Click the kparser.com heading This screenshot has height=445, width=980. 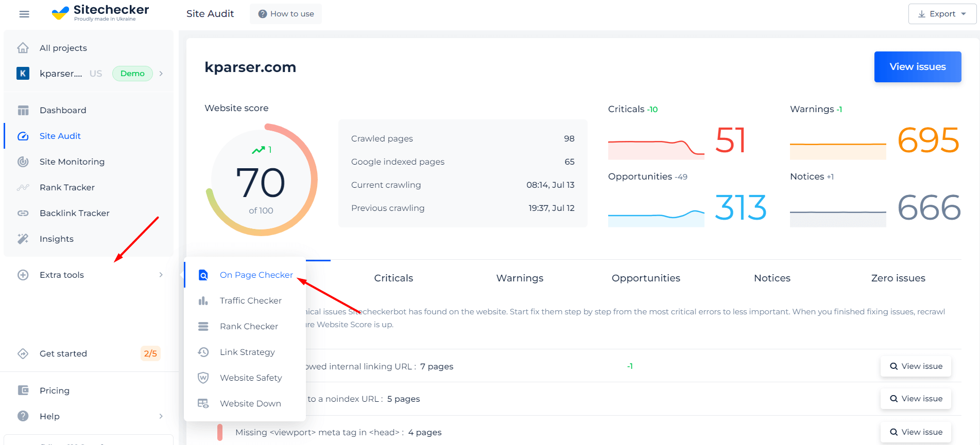(250, 67)
